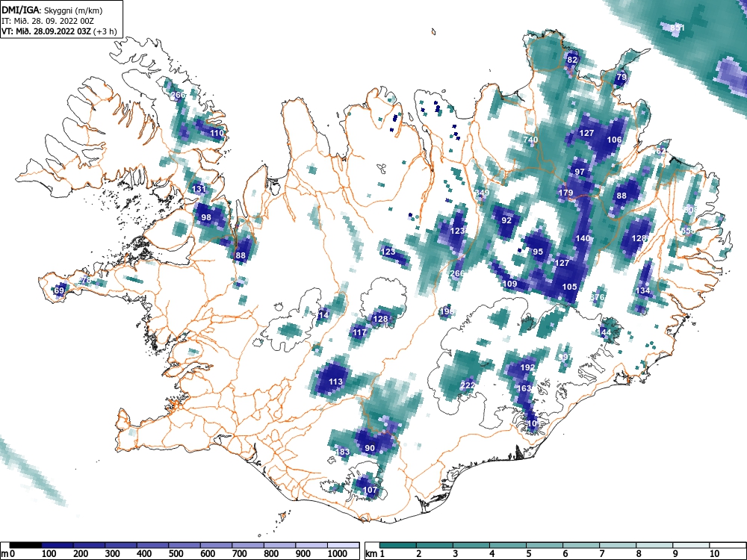Click the visibility value 196 on the map
The image size is (747, 560).
click(447, 311)
